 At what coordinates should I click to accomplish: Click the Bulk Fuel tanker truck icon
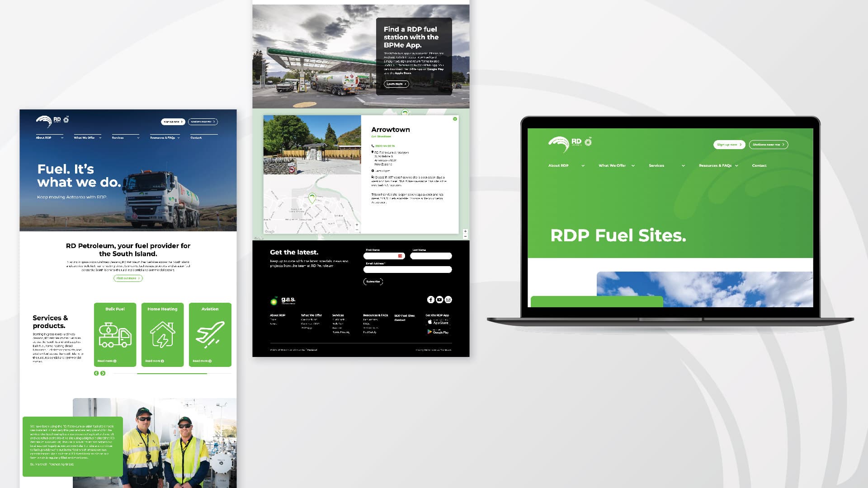point(115,335)
